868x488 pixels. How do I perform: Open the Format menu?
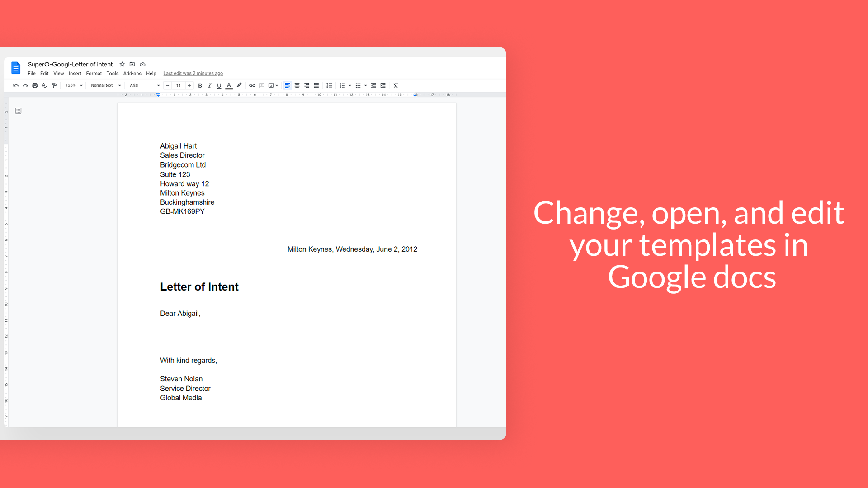tap(94, 73)
